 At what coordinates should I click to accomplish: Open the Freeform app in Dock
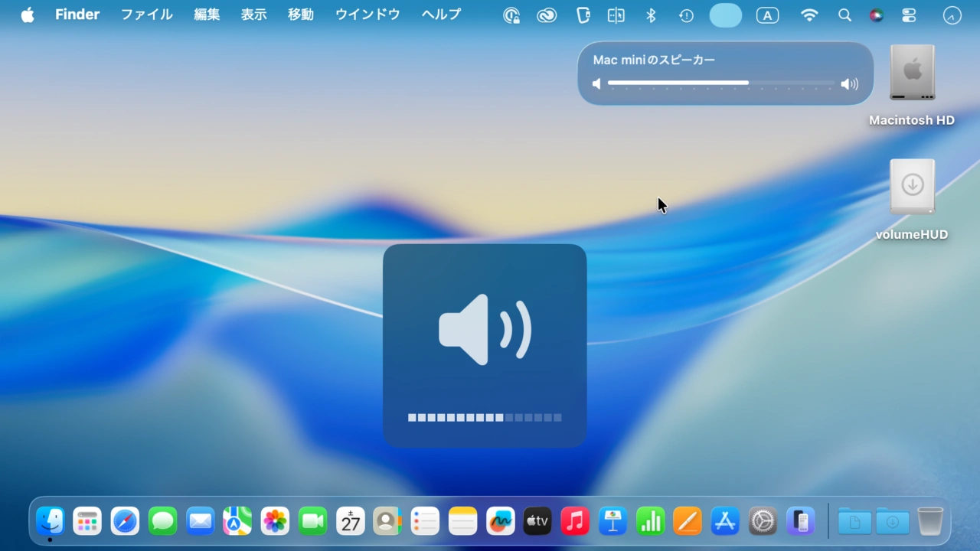pos(500,522)
